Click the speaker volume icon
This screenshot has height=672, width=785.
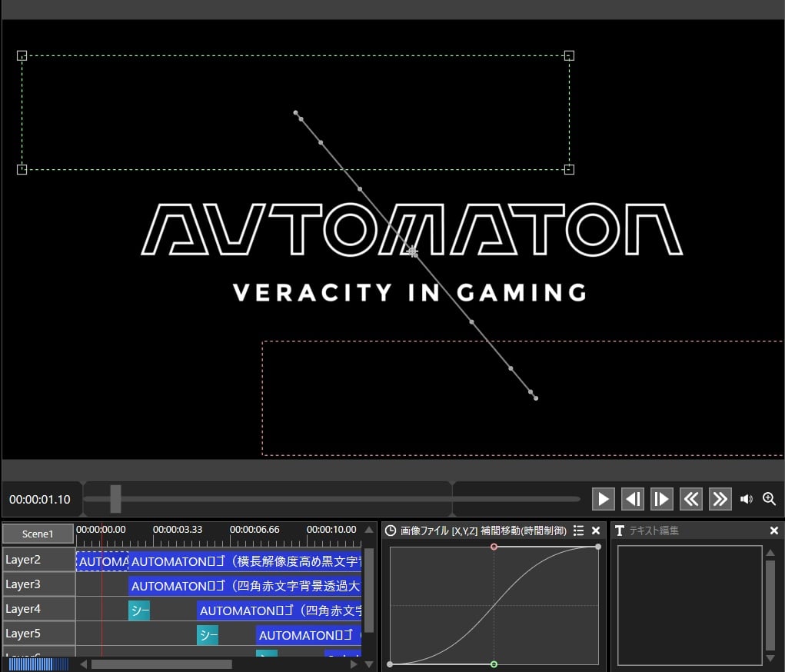746,499
